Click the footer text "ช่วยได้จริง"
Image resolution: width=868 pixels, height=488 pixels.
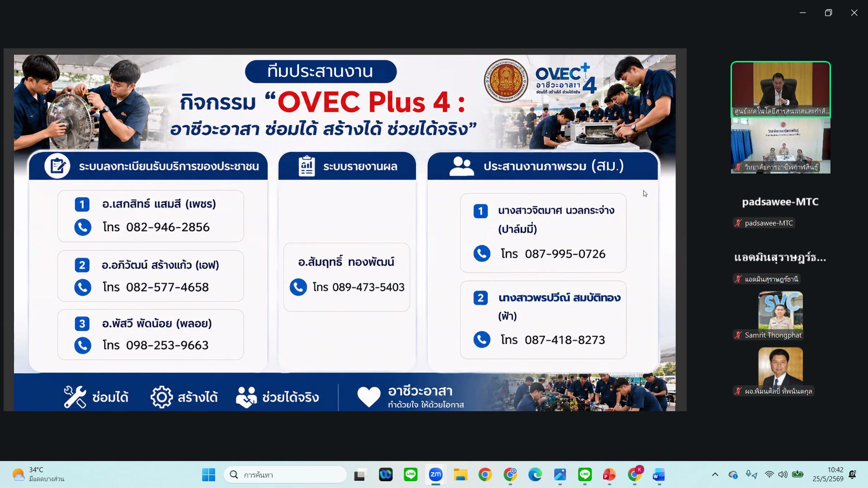291,397
